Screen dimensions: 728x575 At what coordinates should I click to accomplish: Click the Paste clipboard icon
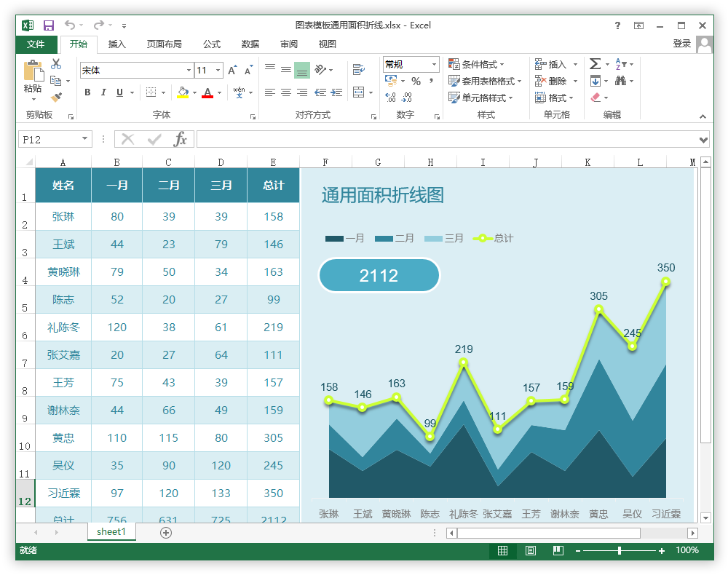click(x=33, y=71)
